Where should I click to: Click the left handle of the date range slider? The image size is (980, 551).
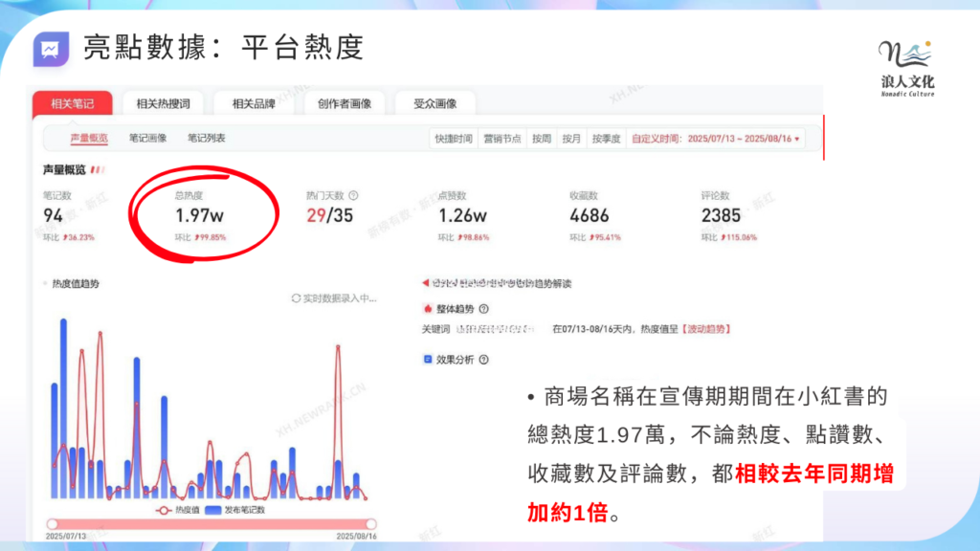point(54,523)
